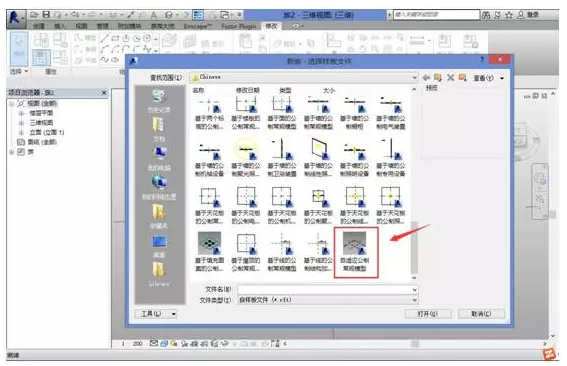Open 我的网络位置 in dialog sidebar

(x=159, y=188)
